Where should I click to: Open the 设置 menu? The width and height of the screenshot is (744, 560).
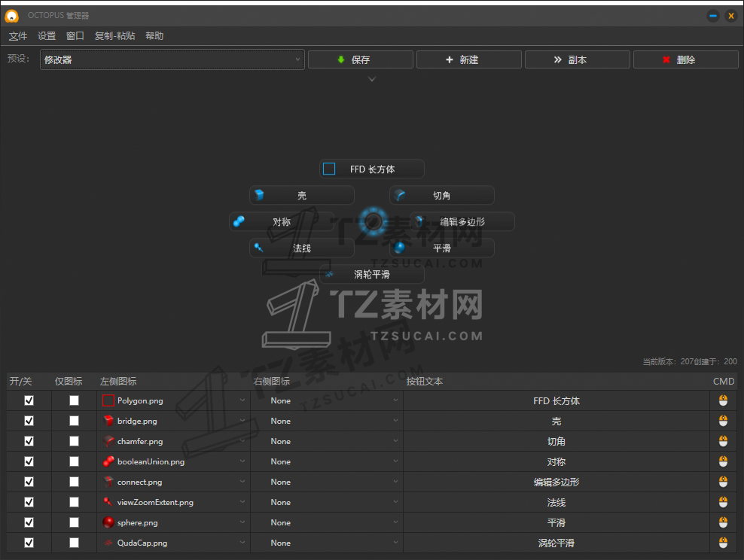[x=47, y=36]
